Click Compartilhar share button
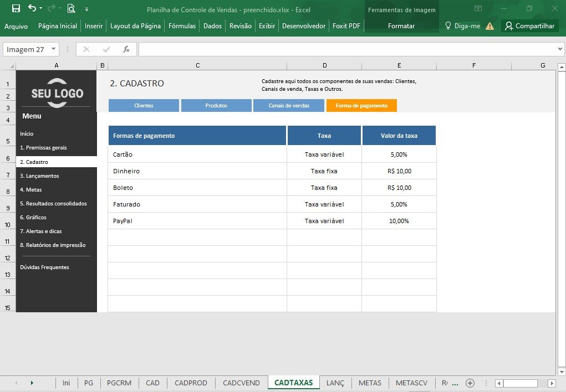 click(529, 26)
